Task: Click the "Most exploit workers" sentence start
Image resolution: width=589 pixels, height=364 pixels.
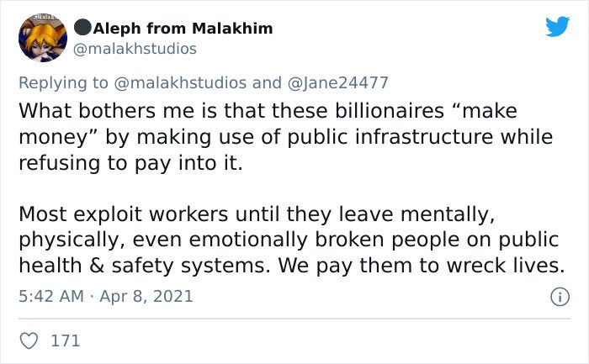Action: 124,214
